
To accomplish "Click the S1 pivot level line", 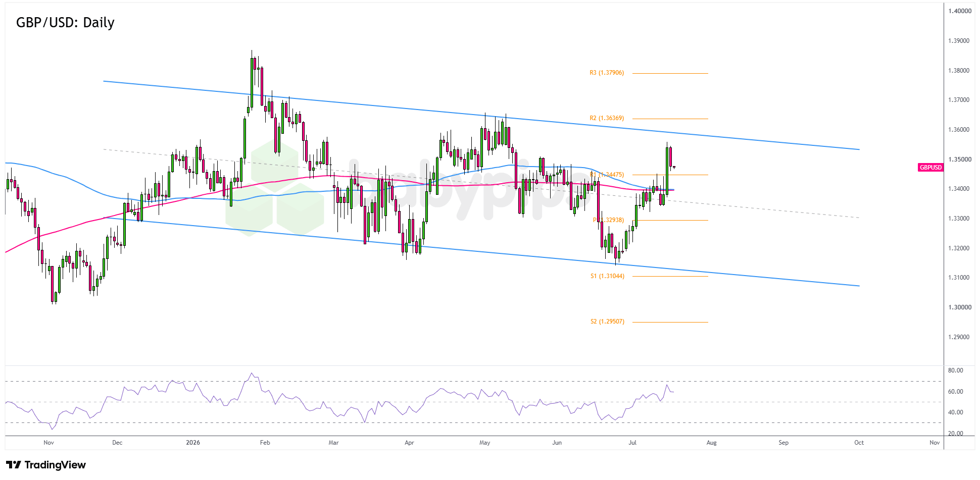I will point(670,277).
